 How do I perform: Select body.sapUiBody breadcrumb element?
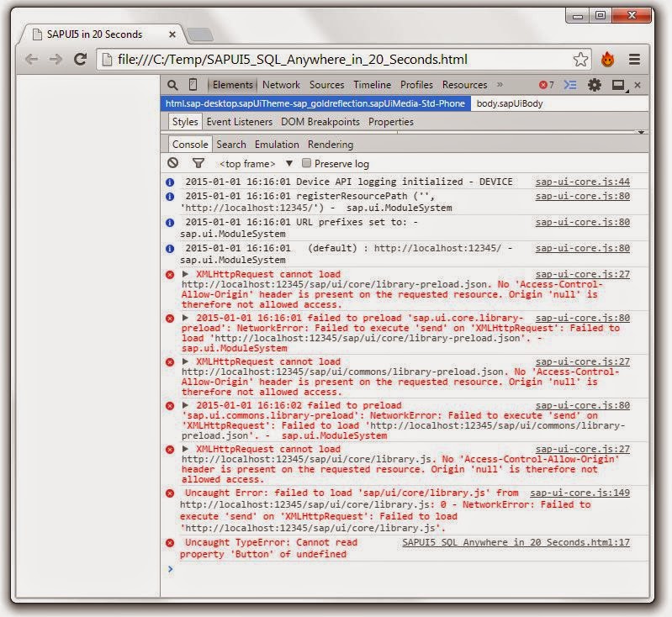510,103
